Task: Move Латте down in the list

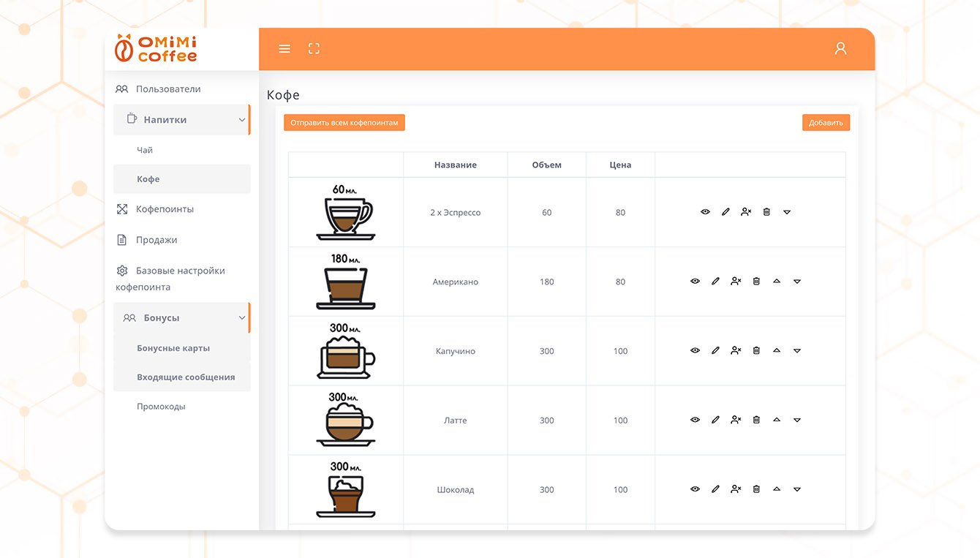Action: coord(797,421)
